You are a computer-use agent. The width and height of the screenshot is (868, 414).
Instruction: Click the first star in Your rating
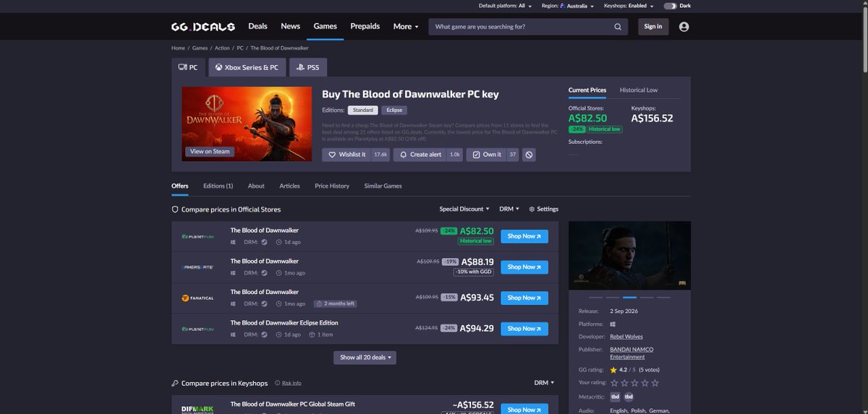tap(615, 383)
